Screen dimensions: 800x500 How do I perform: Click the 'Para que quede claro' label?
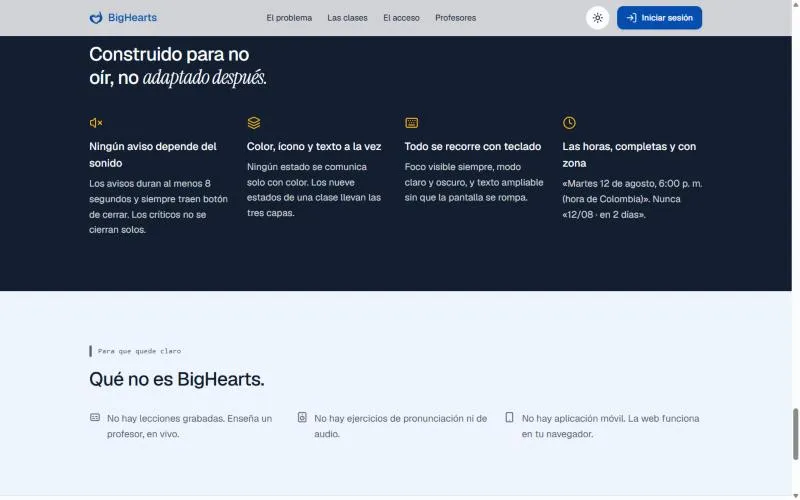tap(139, 351)
